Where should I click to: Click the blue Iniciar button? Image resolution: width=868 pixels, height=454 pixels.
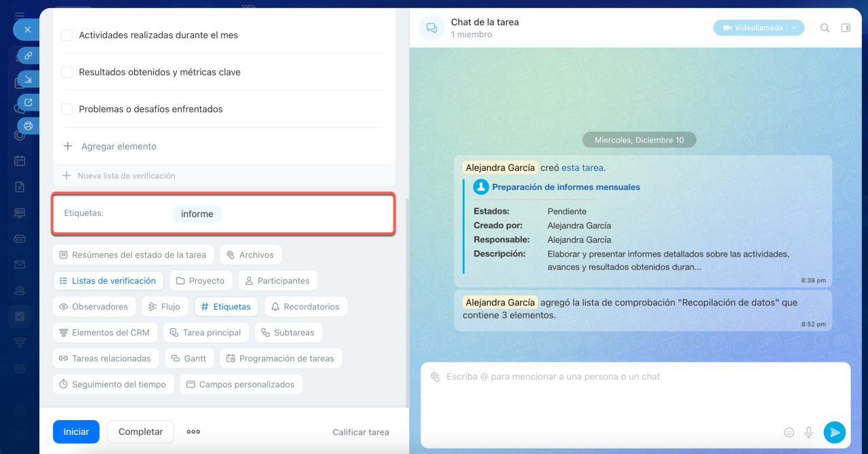point(76,432)
